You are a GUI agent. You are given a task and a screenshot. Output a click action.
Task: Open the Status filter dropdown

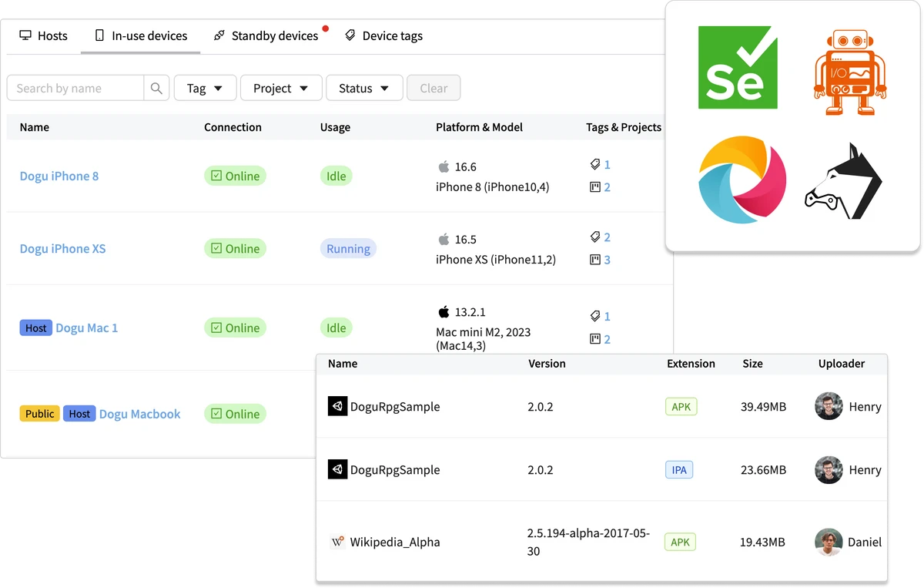coord(364,88)
